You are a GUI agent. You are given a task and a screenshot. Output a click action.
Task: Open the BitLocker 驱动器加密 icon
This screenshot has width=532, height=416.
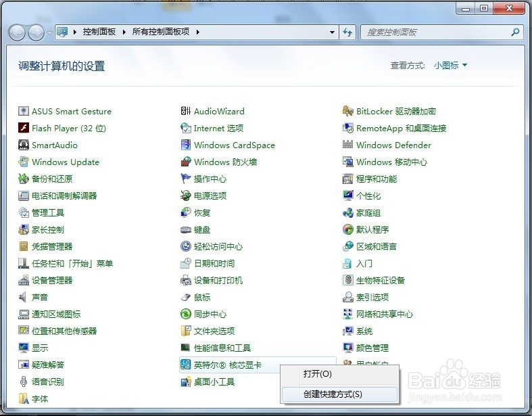pos(347,111)
